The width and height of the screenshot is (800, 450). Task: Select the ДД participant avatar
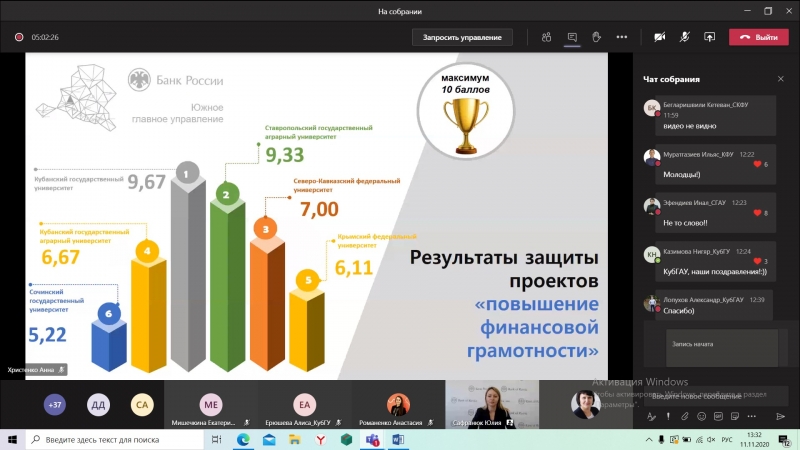(98, 405)
